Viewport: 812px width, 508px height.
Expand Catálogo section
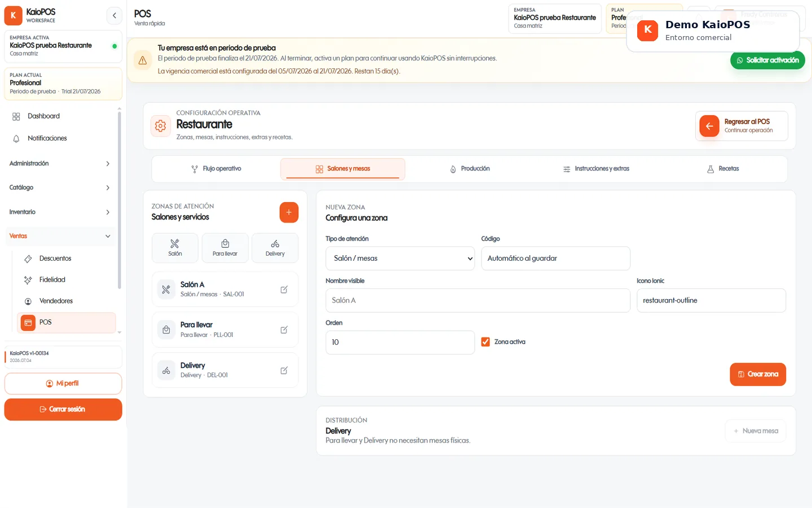coord(60,187)
